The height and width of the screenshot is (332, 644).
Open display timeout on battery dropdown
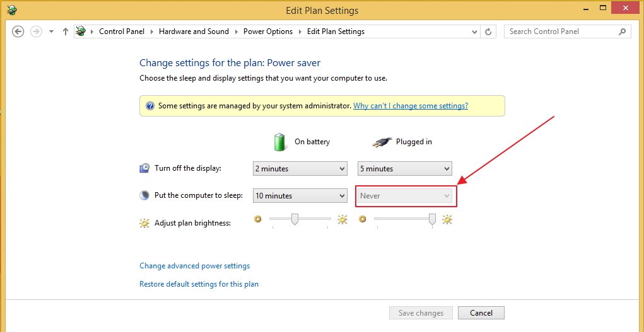coord(300,169)
